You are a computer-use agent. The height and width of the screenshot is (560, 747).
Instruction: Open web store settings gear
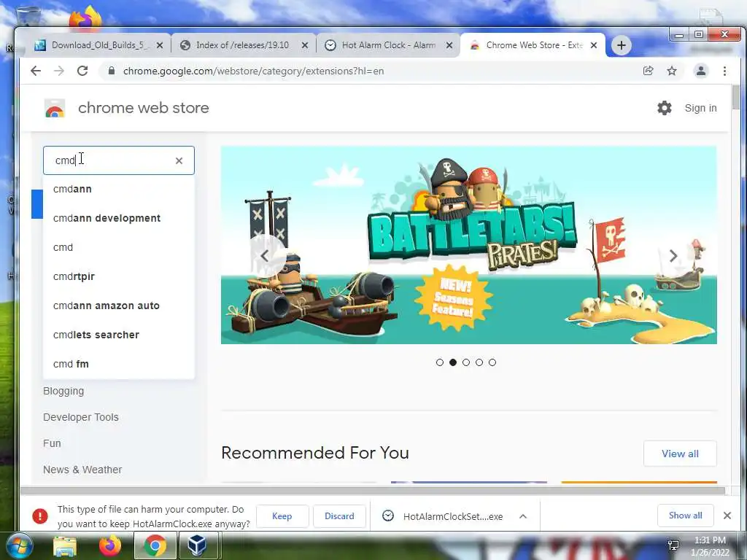(664, 108)
